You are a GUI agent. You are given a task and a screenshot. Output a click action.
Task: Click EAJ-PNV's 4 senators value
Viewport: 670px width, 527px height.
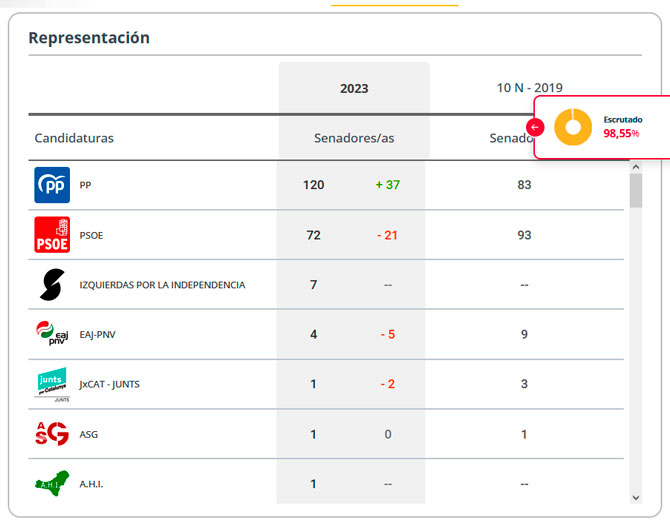pyautogui.click(x=314, y=334)
